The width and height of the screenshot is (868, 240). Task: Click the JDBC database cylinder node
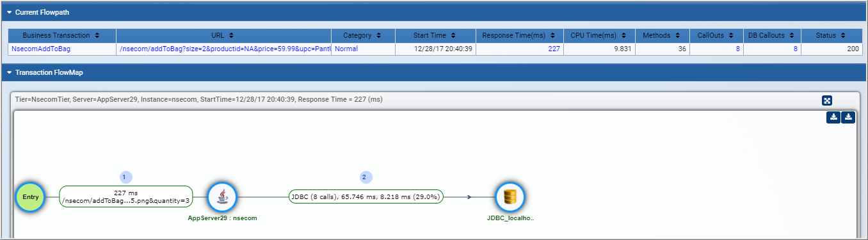[x=510, y=197]
